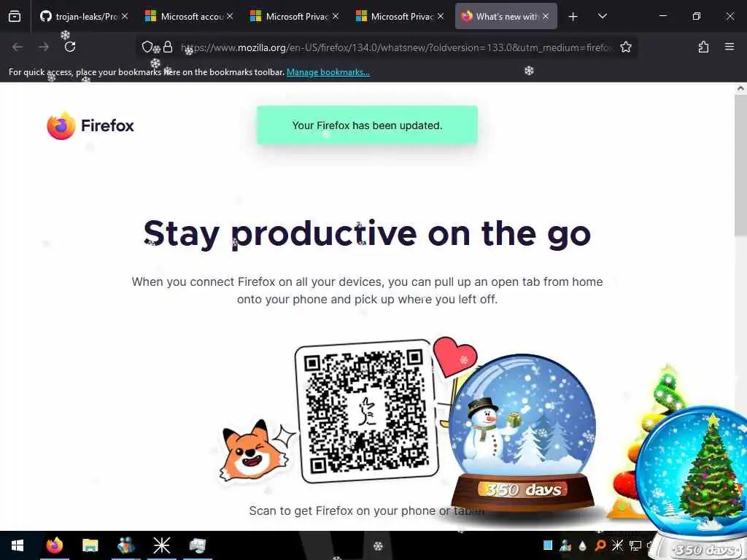Focus the mozilla.org URL address bar
This screenshot has height=560, width=747.
click(395, 47)
